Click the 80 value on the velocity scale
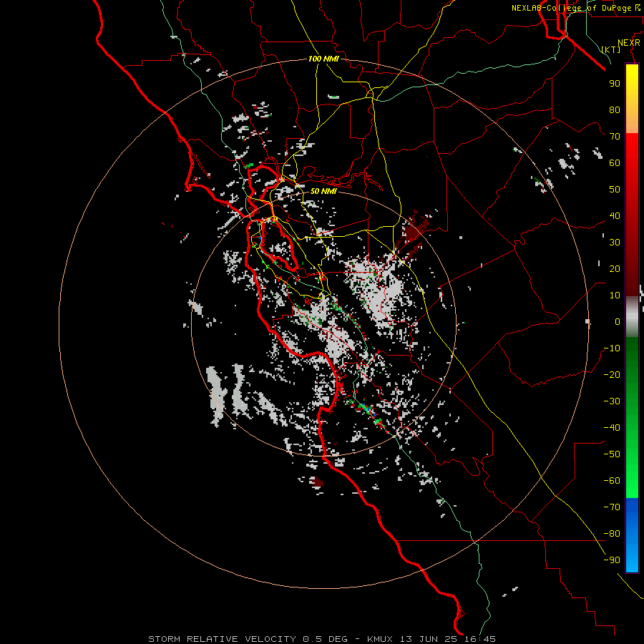This screenshot has height=644, width=644. [x=615, y=110]
